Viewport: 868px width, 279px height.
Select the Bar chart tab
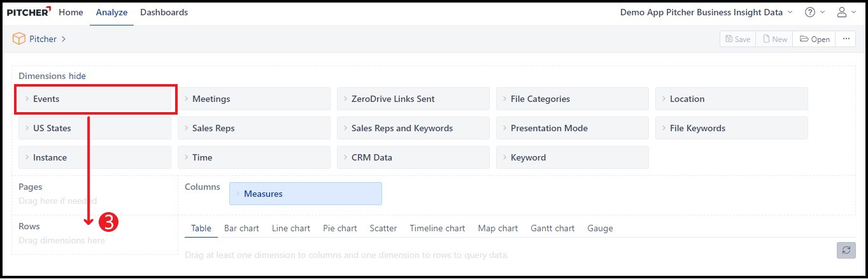pos(241,228)
